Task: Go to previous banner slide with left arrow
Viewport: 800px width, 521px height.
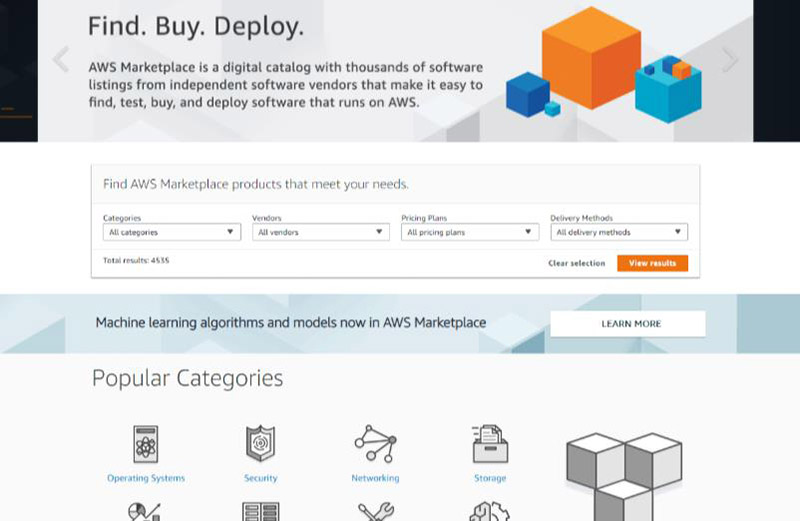Action: (x=61, y=59)
